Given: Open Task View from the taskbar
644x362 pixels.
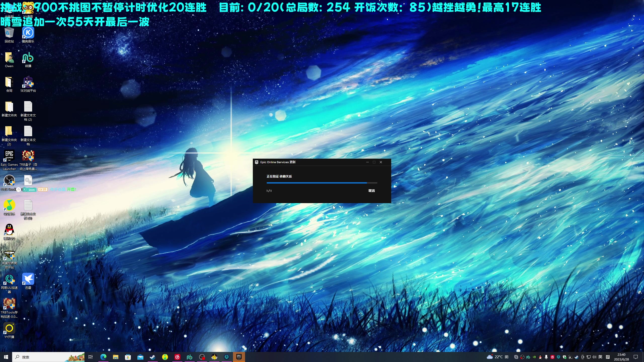Looking at the screenshot, I should pos(91,357).
